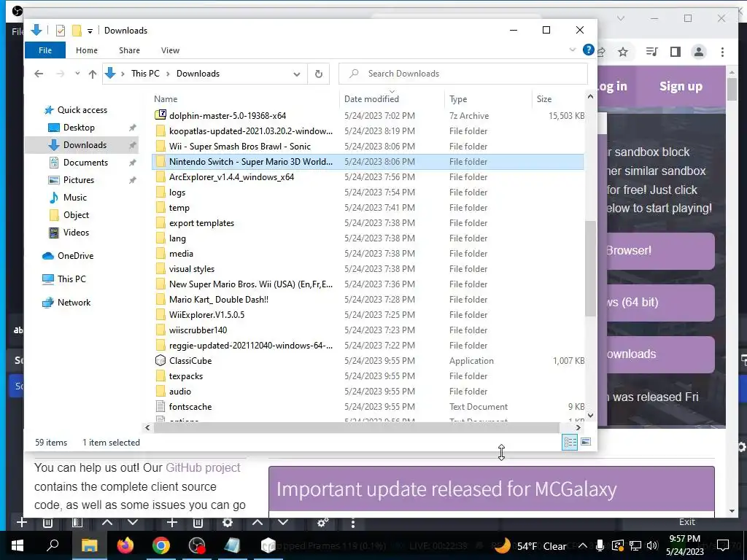Open Pictures in navigation pane
747x560 pixels.
(x=79, y=180)
